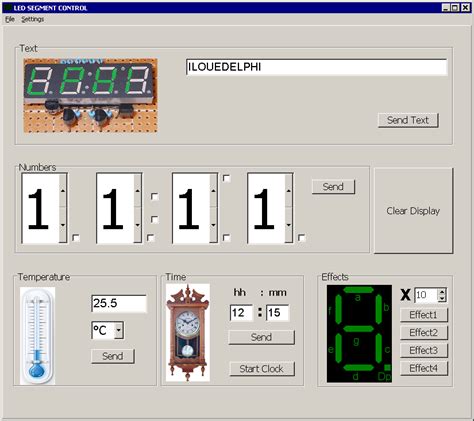Screen dimensions: 474x421
Task: Enable upper colon dot checkbox
Action: [x=154, y=196]
